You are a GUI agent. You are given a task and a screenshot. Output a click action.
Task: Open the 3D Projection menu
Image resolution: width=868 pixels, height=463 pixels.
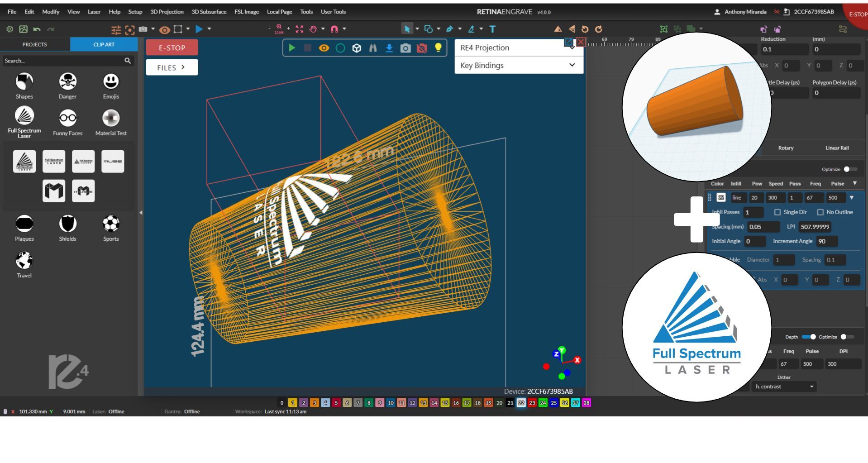[x=167, y=12]
